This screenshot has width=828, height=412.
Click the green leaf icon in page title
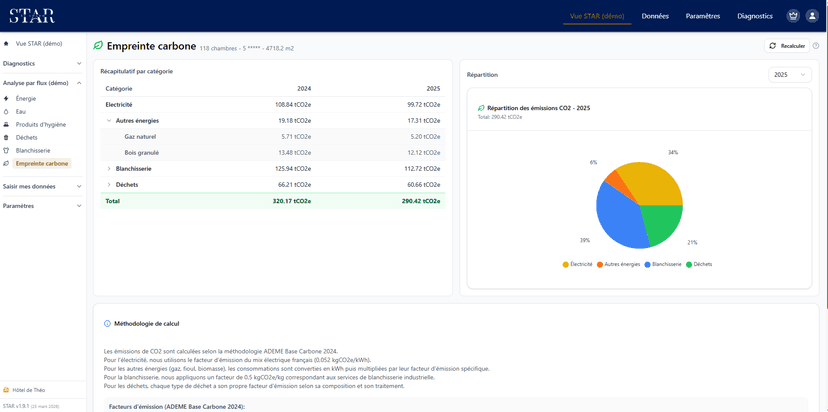click(x=98, y=46)
